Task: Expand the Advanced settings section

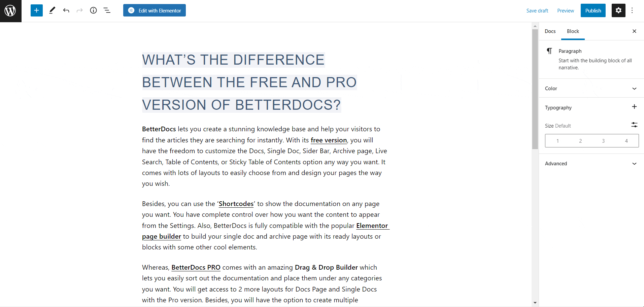Action: (x=591, y=164)
